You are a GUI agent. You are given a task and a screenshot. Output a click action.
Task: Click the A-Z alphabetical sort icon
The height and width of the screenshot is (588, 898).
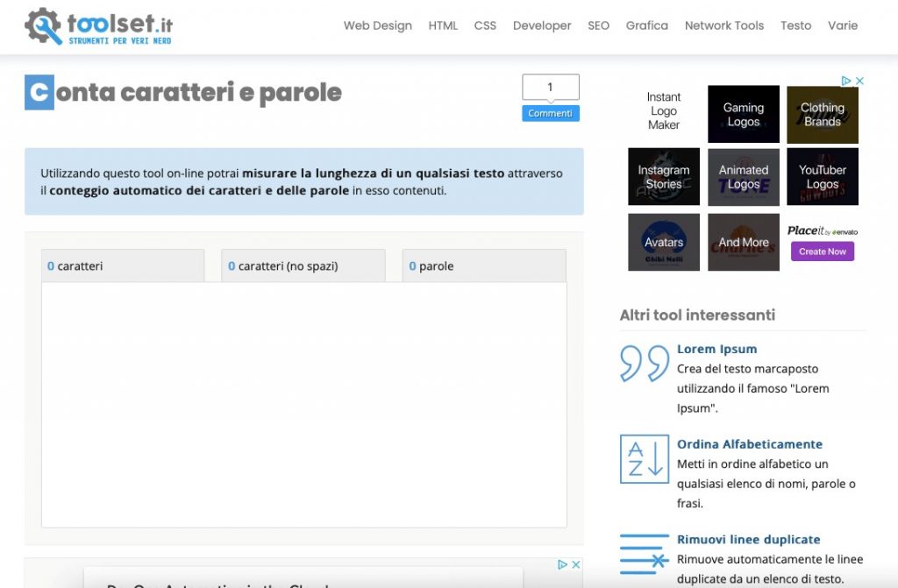[x=645, y=458]
